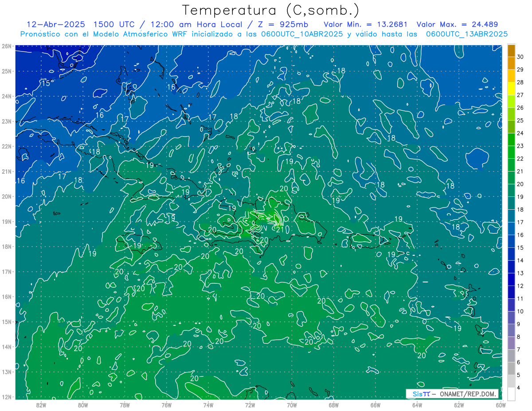Click the "70W" longitude axis label

[292, 405]
